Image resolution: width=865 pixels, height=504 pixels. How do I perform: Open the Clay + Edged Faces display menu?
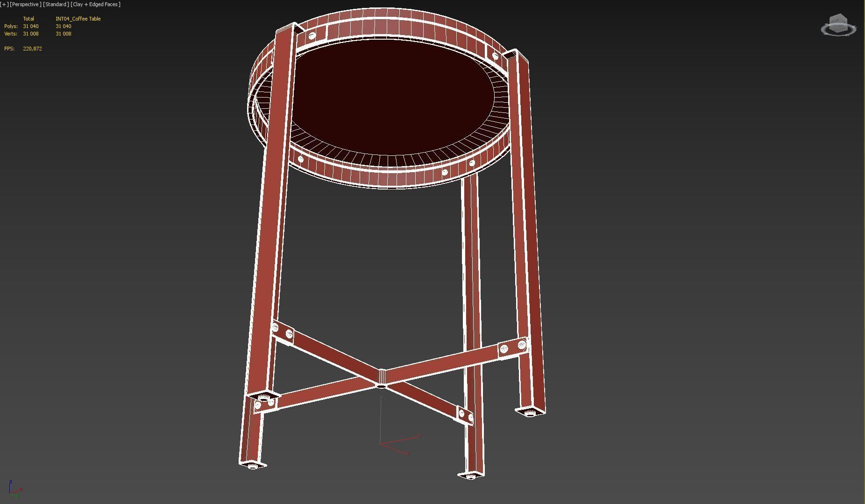pos(95,4)
